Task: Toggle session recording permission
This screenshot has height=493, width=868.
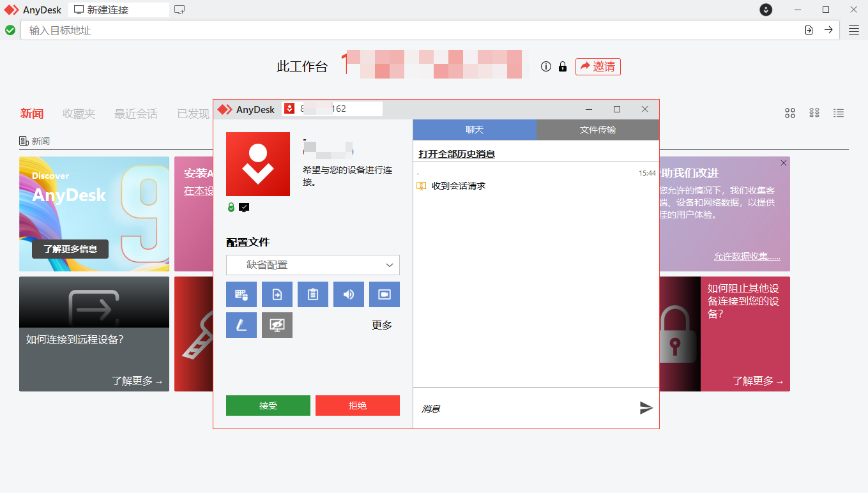Action: pyautogui.click(x=385, y=294)
